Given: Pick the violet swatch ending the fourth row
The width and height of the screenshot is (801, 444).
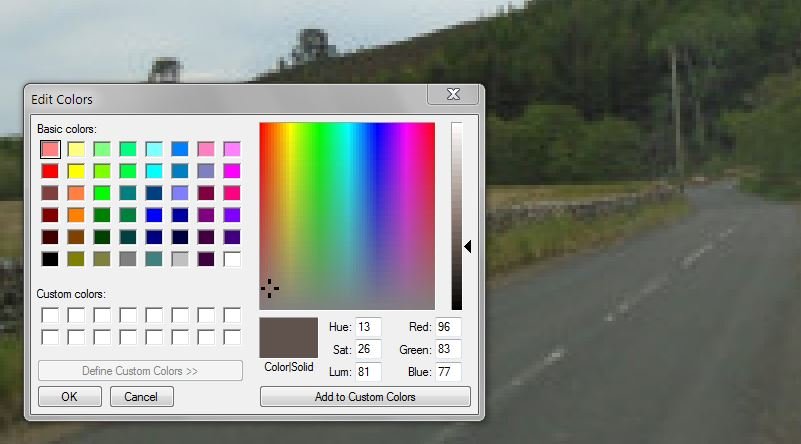Looking at the screenshot, I should pyautogui.click(x=232, y=215).
